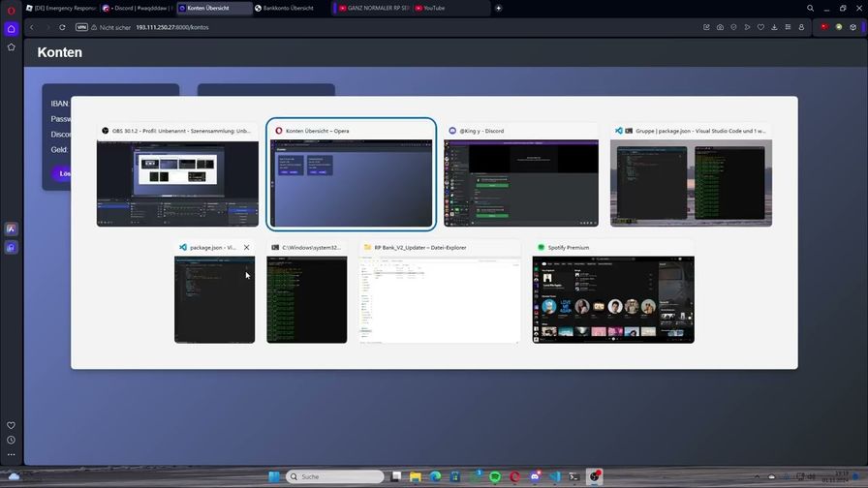Viewport: 868px width, 488px height.
Task: Switch to the Spotify Premium window
Action: coord(613,292)
